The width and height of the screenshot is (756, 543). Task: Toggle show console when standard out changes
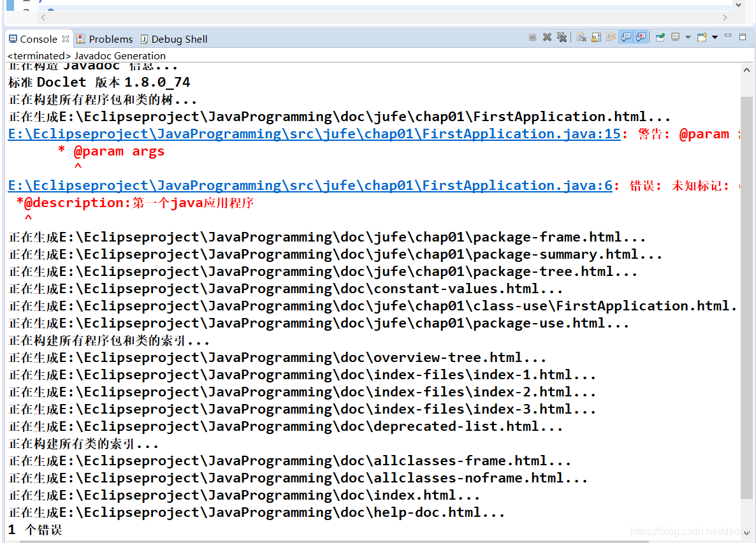pyautogui.click(x=626, y=37)
